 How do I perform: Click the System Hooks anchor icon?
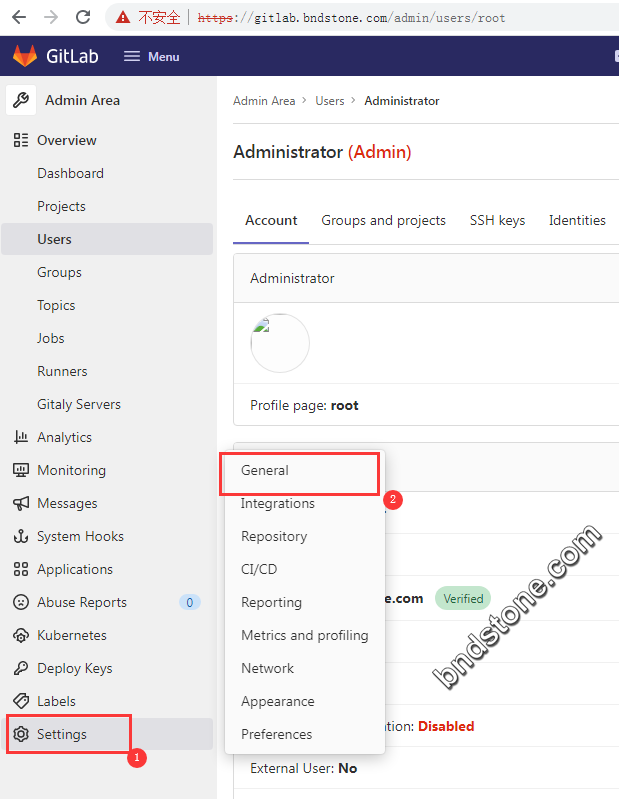pos(21,536)
